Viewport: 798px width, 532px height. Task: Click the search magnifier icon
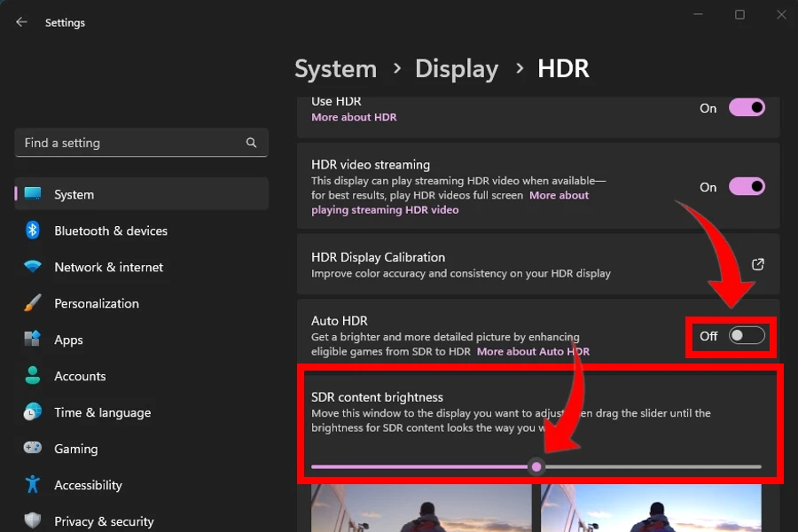252,143
